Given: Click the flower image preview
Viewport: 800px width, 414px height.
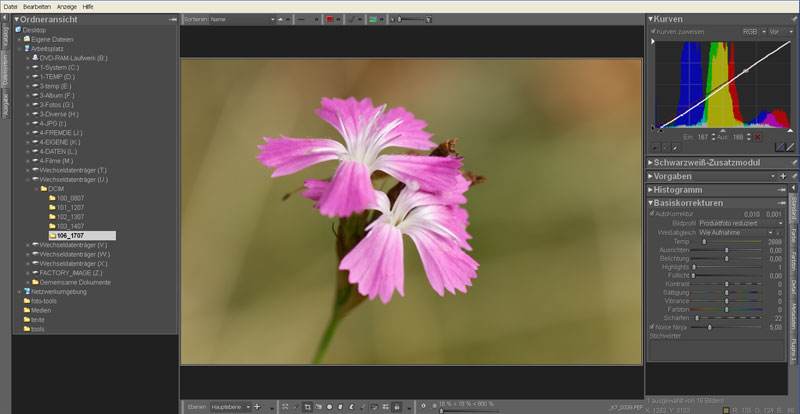Looking at the screenshot, I should 410,210.
